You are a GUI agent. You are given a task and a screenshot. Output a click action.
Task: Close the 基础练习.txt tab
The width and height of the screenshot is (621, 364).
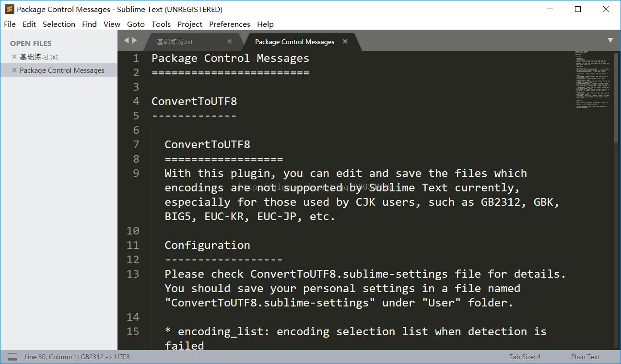coord(229,42)
